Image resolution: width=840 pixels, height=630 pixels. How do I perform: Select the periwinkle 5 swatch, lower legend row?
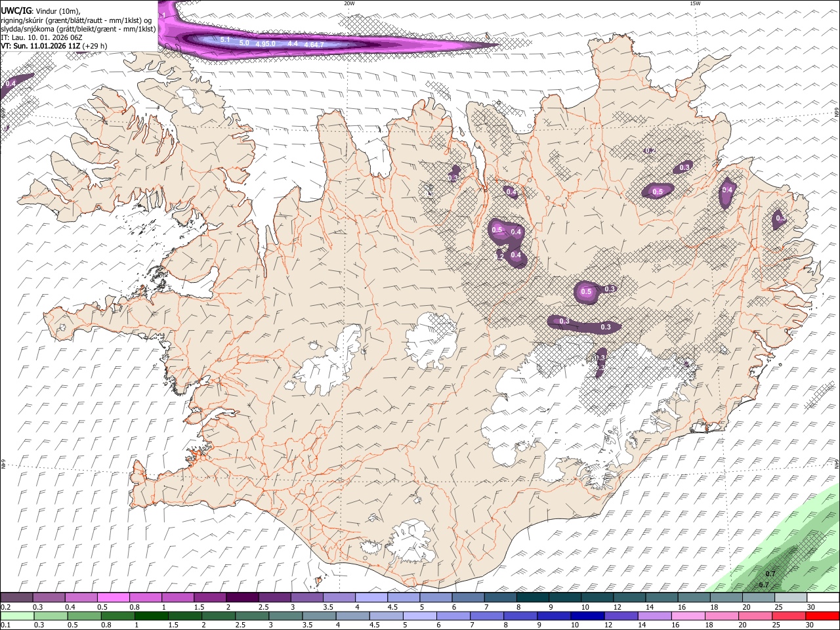coord(419,616)
